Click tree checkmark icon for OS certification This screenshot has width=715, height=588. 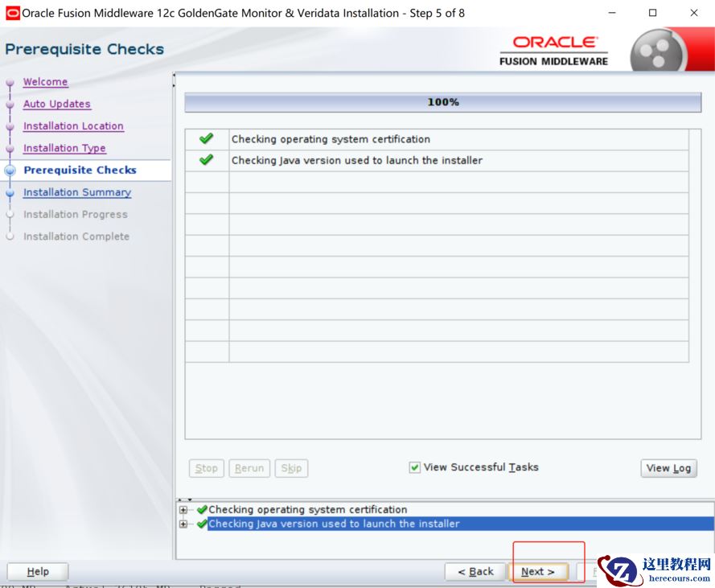click(x=202, y=509)
